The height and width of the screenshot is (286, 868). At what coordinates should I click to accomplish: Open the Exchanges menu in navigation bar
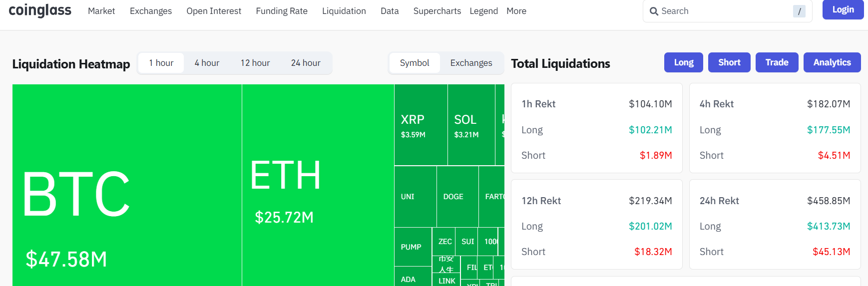click(151, 11)
